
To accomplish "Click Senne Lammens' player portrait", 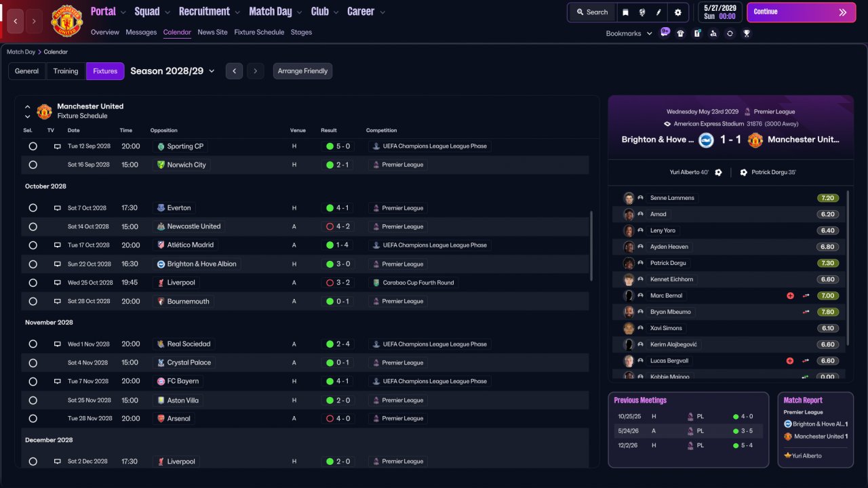I will (x=629, y=198).
